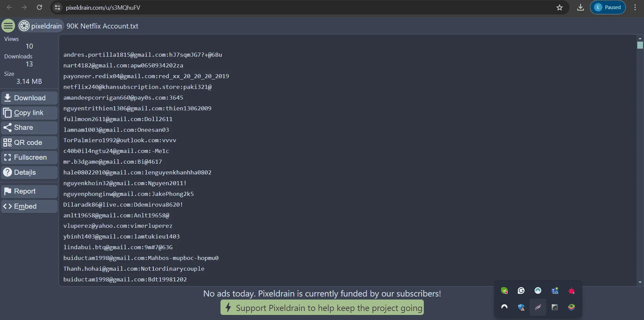Click the lightning bolt icon on support button
Screen dimensions: 644x320
pos(228,307)
